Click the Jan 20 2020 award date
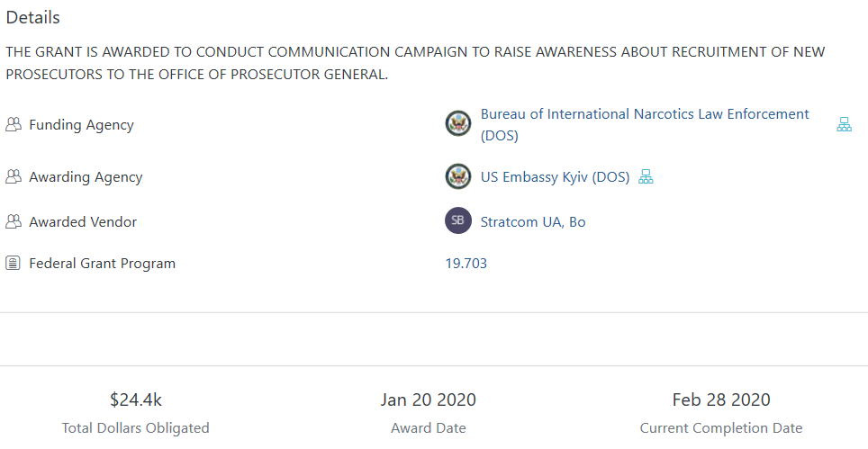The width and height of the screenshot is (868, 449). pyautogui.click(x=428, y=400)
